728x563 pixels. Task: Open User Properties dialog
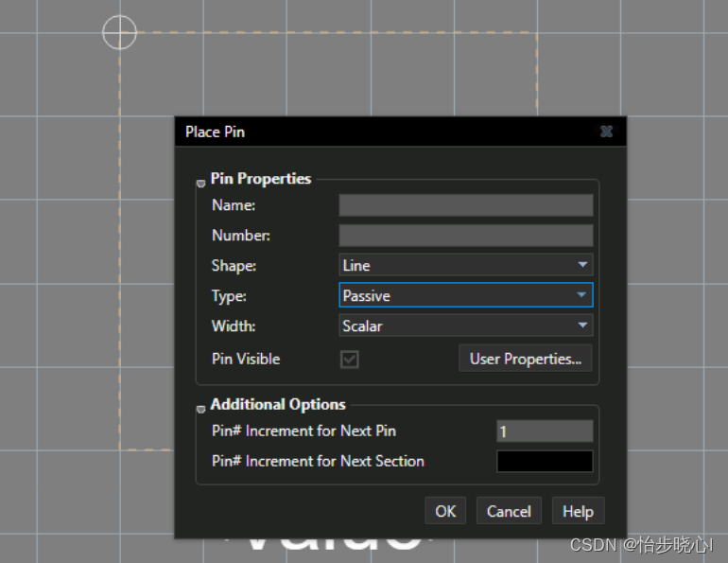526,360
